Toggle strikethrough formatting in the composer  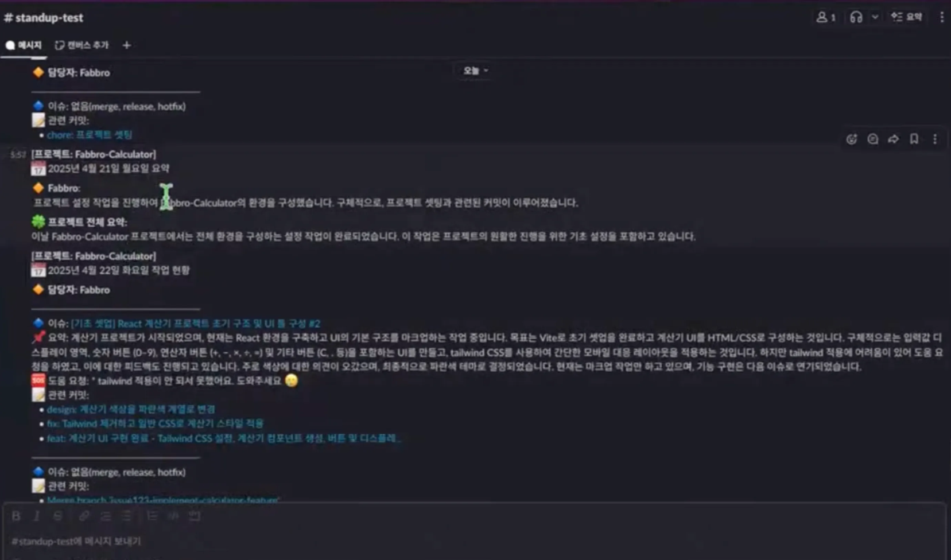[58, 516]
